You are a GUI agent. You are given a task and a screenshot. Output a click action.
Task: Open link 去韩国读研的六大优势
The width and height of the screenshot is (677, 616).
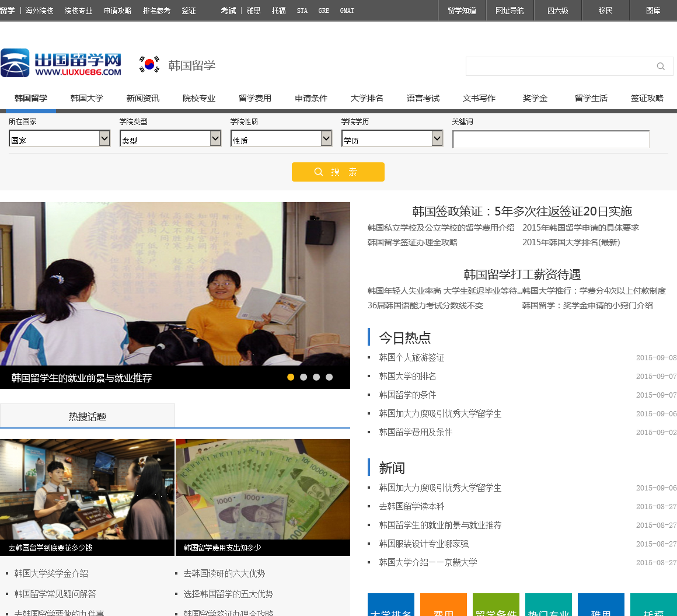point(224,573)
